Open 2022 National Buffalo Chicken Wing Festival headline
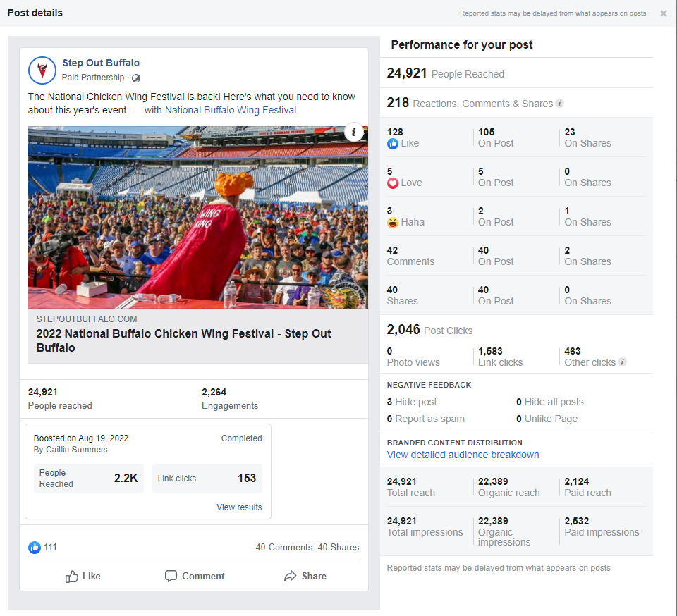This screenshot has width=677, height=616. (183, 341)
